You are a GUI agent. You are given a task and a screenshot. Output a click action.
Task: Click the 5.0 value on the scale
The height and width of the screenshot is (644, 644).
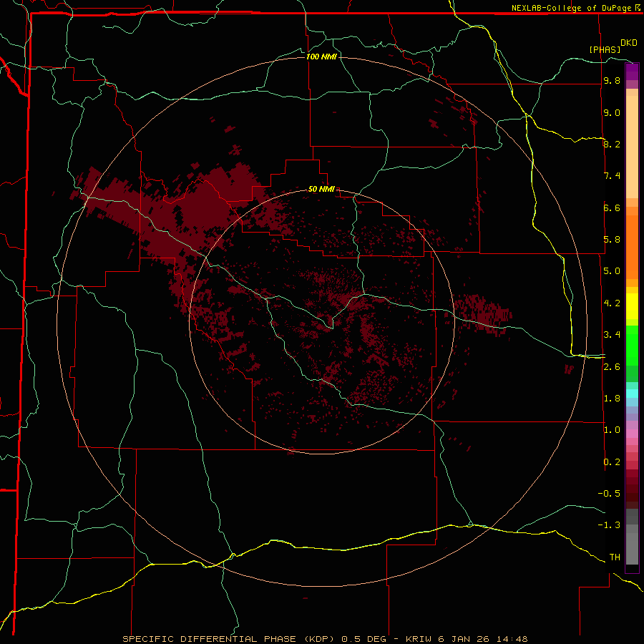click(612, 271)
